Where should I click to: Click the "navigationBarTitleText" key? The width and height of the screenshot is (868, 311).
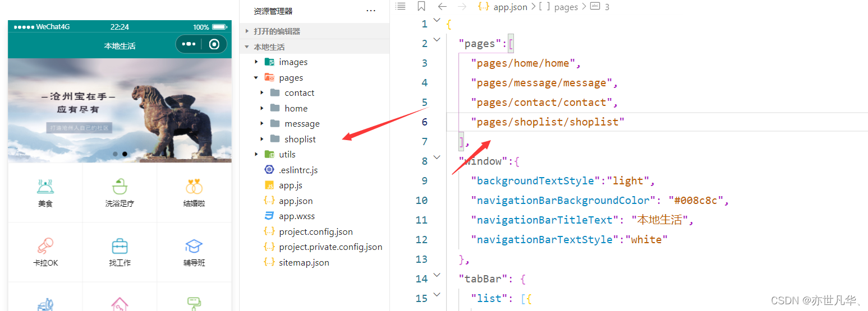point(545,220)
